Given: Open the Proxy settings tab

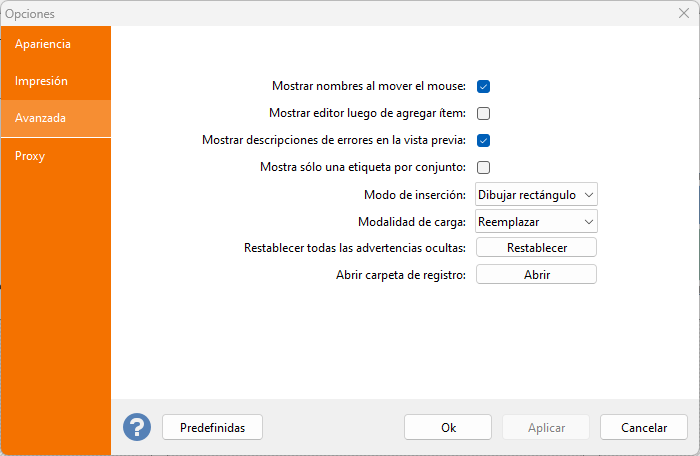Looking at the screenshot, I should [56, 156].
